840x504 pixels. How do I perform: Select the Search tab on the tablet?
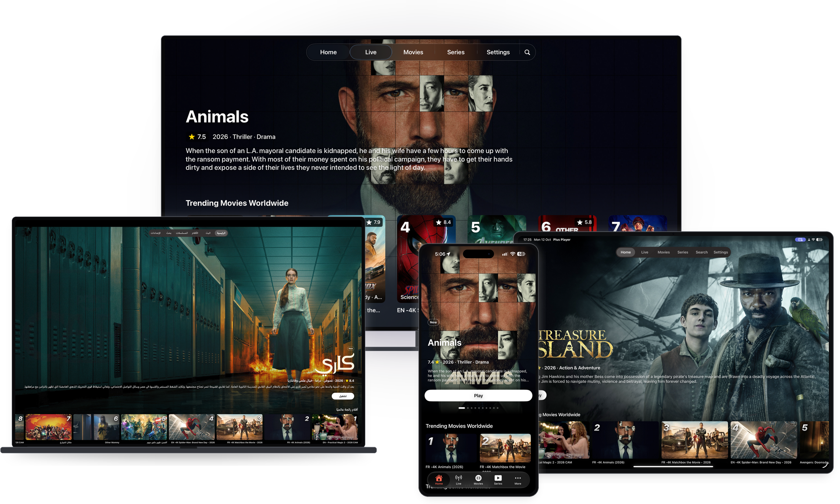pos(701,252)
